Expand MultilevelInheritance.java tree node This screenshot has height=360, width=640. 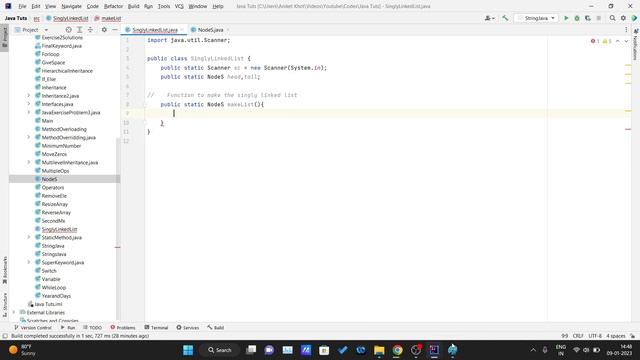click(x=29, y=162)
